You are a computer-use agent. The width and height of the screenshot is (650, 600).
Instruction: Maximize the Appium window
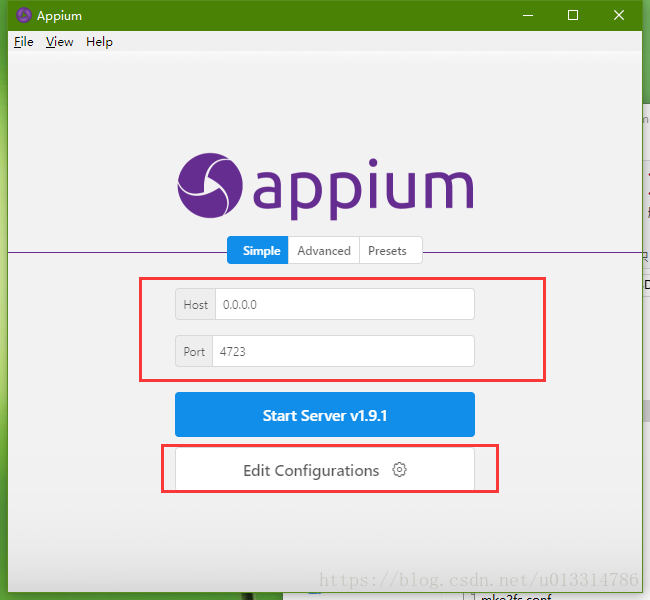[573, 15]
